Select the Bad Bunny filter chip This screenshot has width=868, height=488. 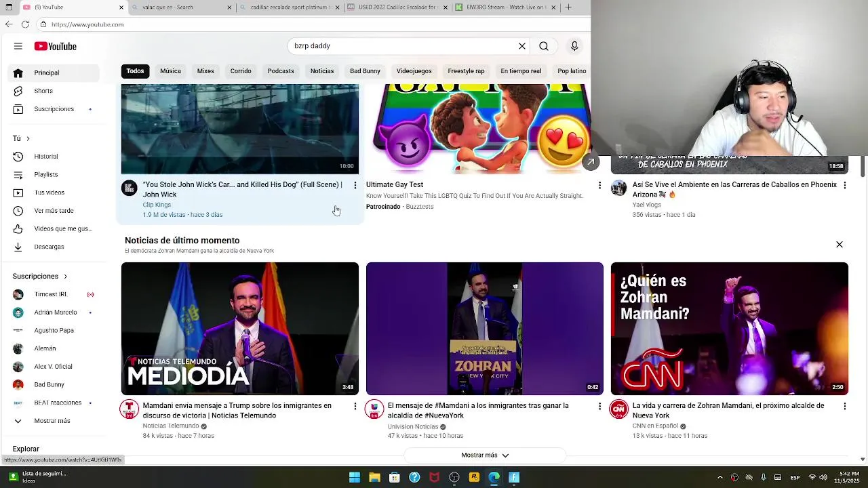pos(365,71)
